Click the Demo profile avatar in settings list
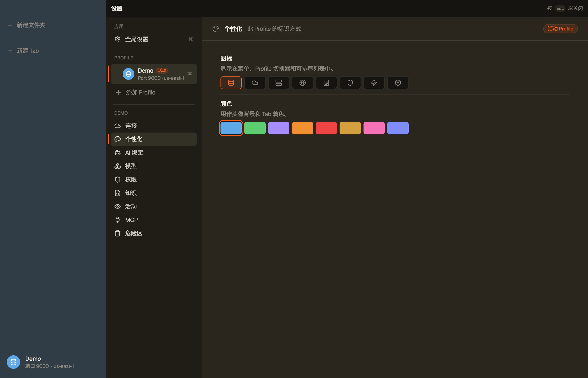Screen dimensions: 588x378 click(x=128, y=74)
